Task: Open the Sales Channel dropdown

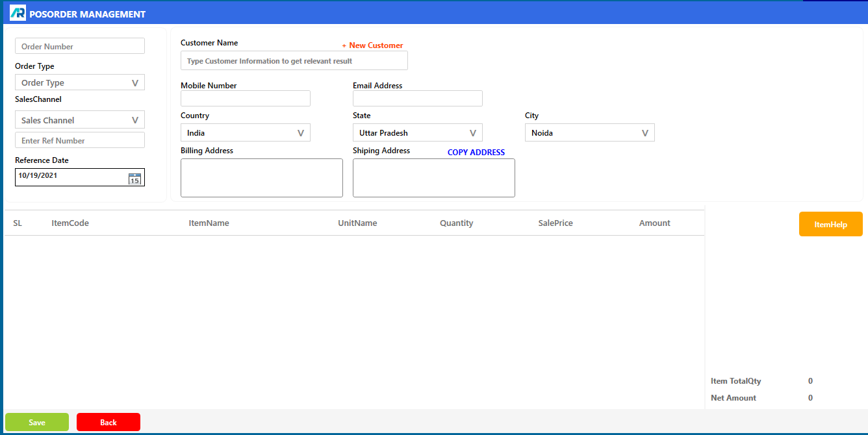Action: 80,120
